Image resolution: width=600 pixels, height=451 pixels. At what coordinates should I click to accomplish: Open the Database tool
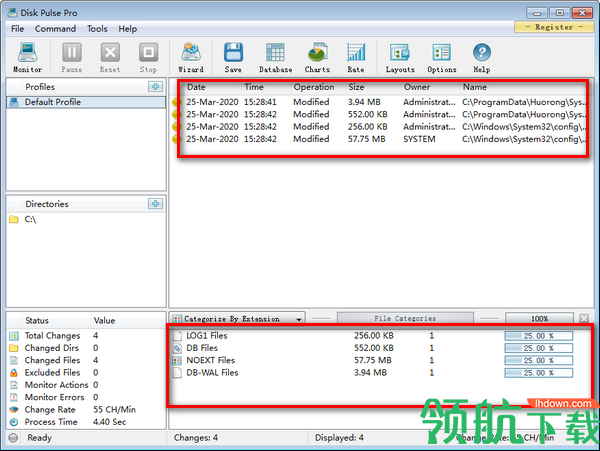[276, 57]
